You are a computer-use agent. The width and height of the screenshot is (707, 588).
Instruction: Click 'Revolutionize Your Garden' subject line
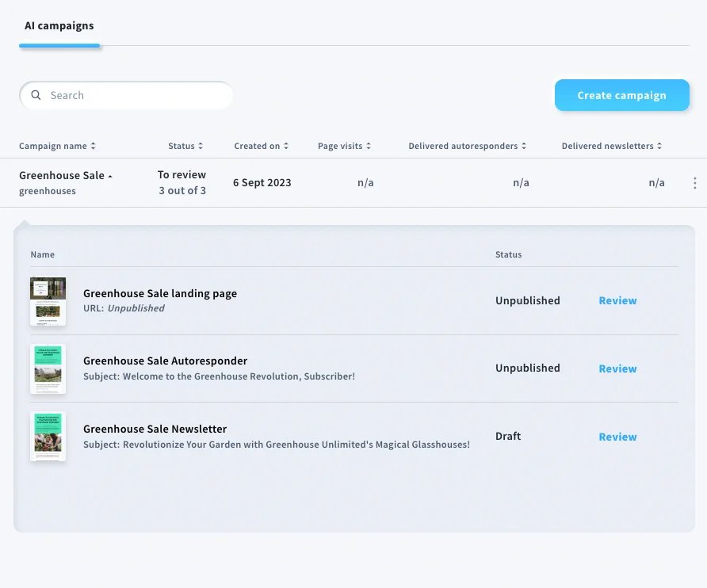coord(277,445)
